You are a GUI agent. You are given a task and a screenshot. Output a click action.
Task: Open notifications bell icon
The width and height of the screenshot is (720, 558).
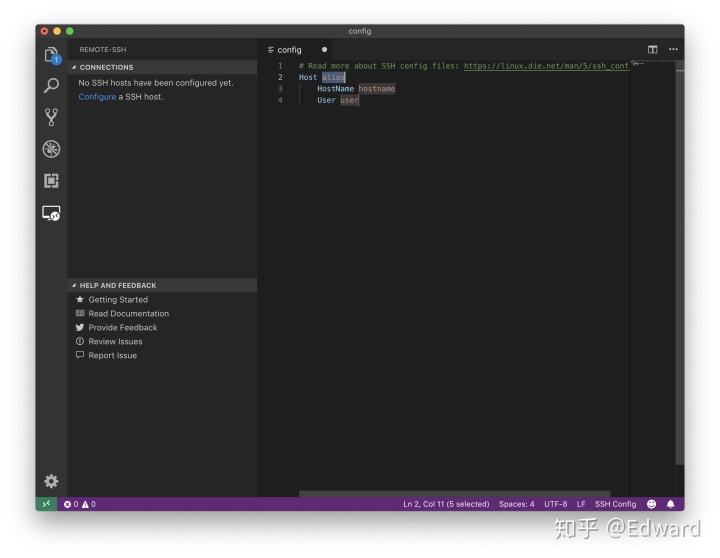coord(670,504)
